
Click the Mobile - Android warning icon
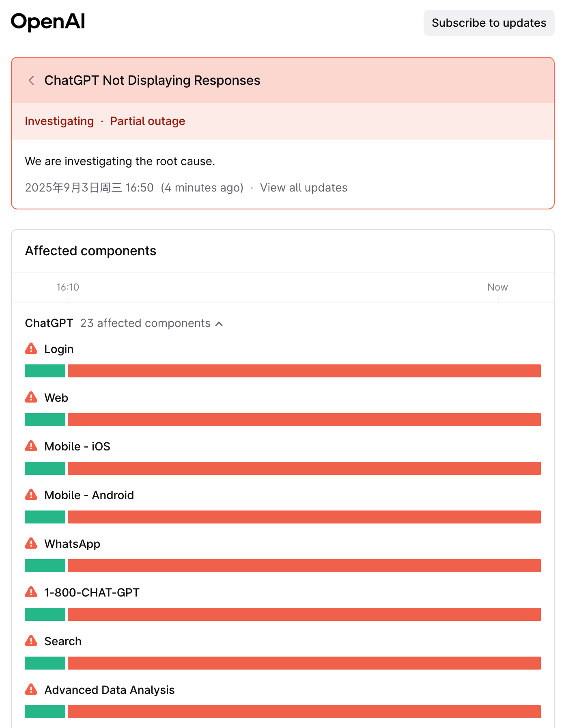pos(31,495)
